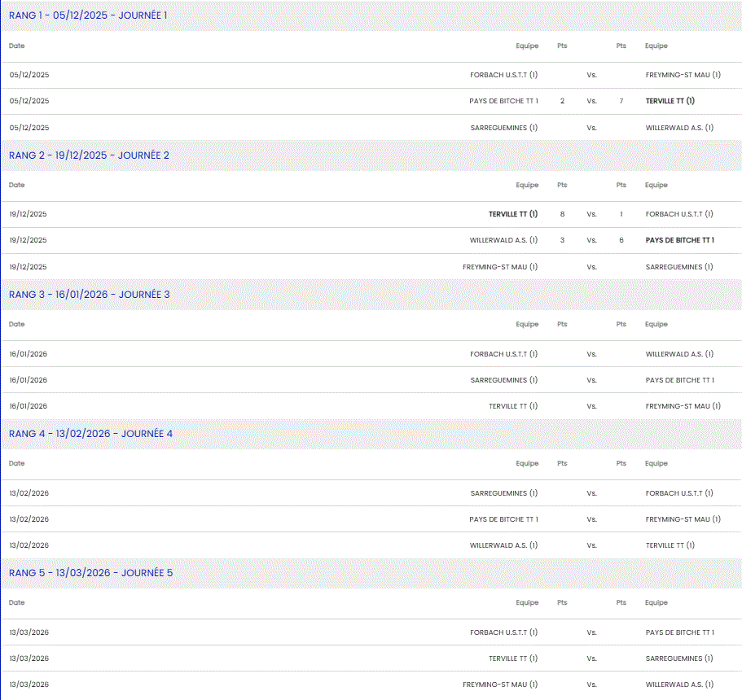Select away team WILLERWALD A.S. (1) in Journée 1
Viewport: 742px width, 700px height.
(x=679, y=128)
